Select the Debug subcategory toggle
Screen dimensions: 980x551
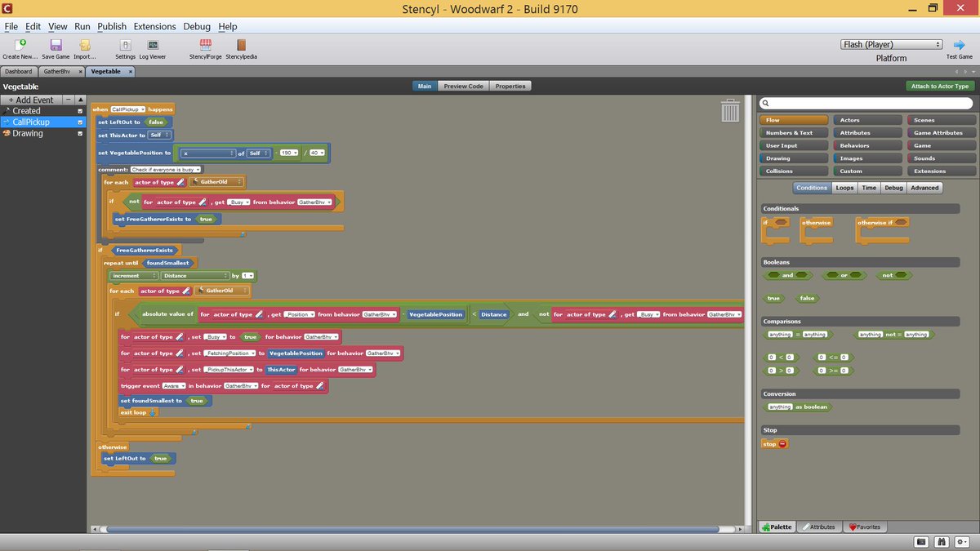tap(893, 188)
